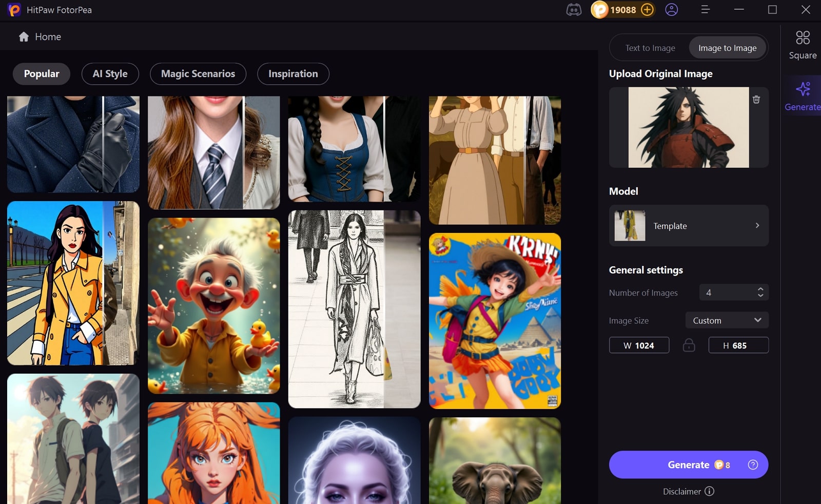The height and width of the screenshot is (504, 821).
Task: Add more coins with the plus icon
Action: (x=648, y=10)
